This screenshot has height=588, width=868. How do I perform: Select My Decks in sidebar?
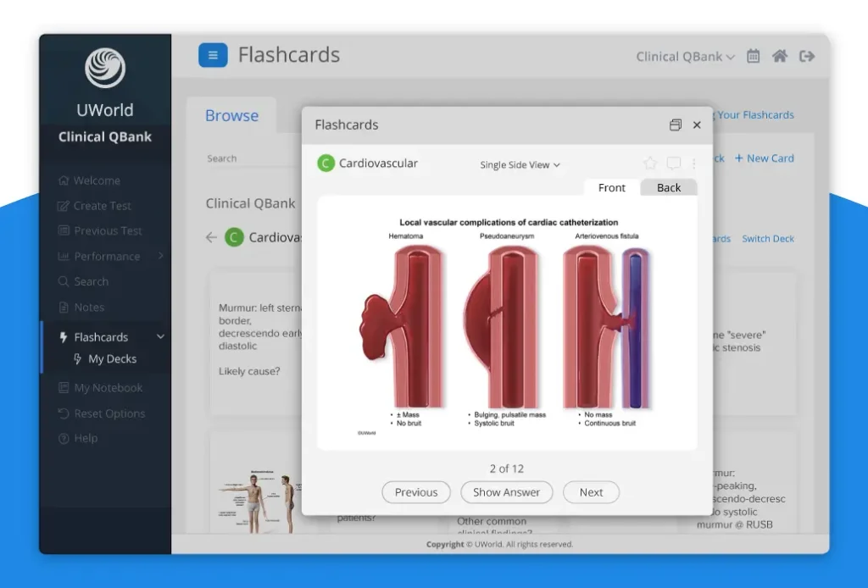(112, 359)
